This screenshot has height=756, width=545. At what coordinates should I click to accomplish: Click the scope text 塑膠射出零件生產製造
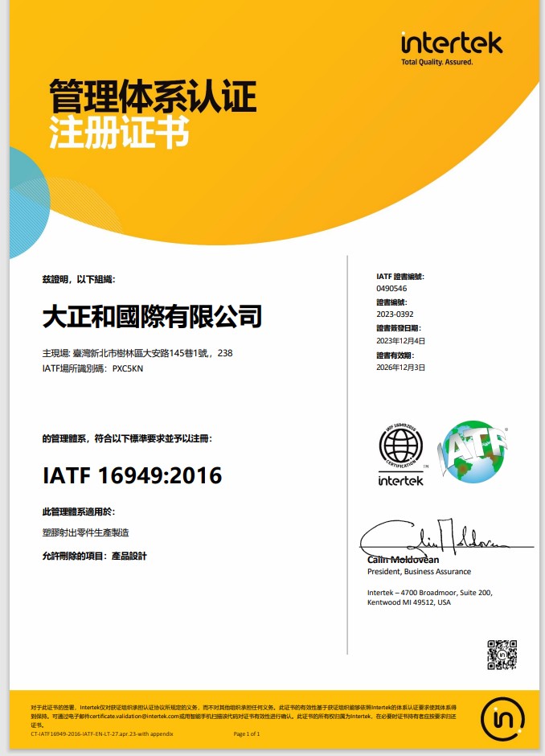[86, 532]
